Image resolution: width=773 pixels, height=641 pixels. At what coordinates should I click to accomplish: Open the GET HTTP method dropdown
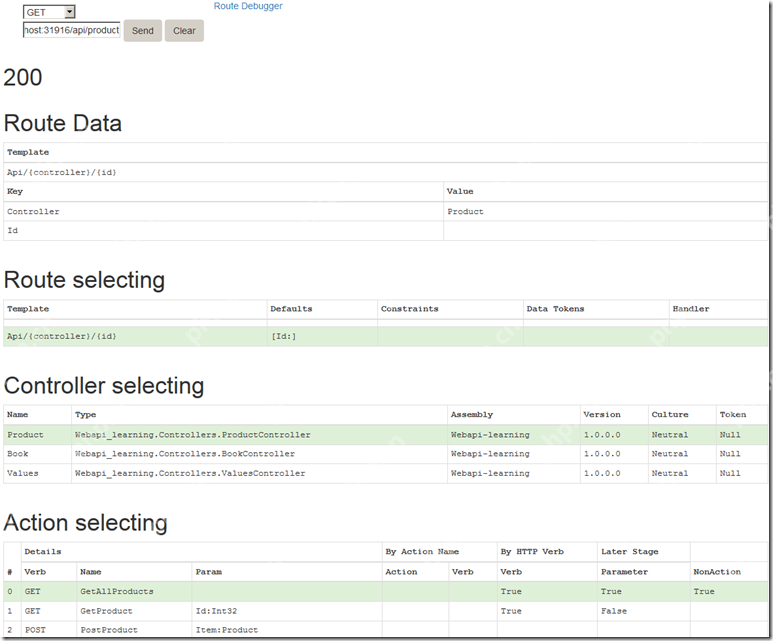pos(49,12)
